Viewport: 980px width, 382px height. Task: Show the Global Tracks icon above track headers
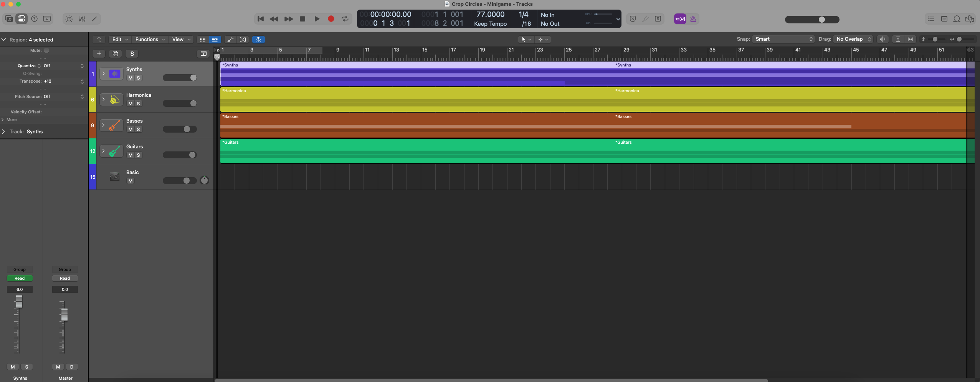[203, 54]
